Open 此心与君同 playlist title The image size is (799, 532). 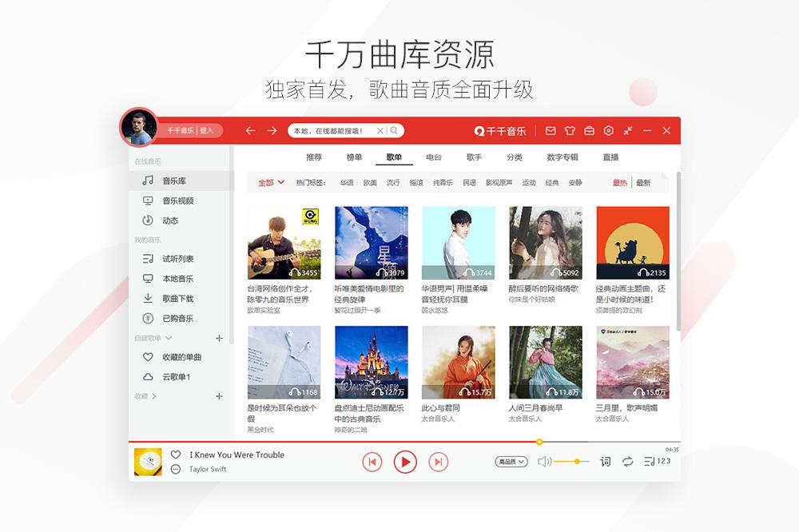pos(441,407)
